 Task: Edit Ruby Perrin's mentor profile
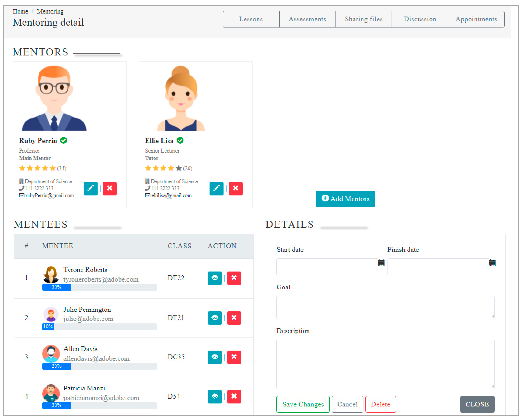[x=91, y=188]
